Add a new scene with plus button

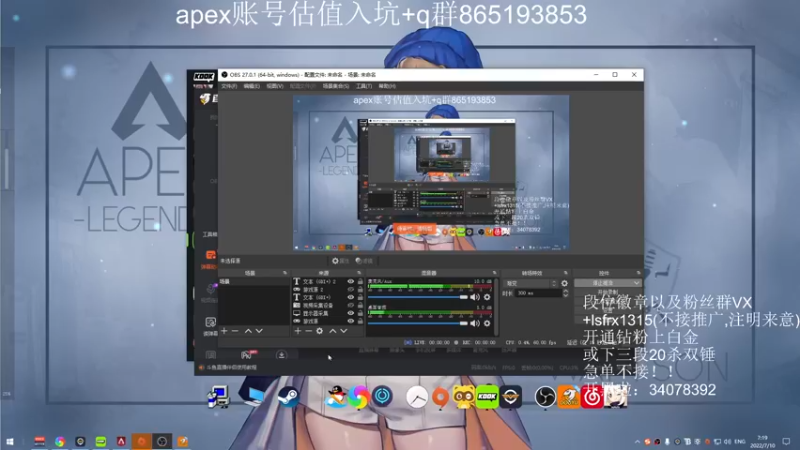tap(224, 331)
